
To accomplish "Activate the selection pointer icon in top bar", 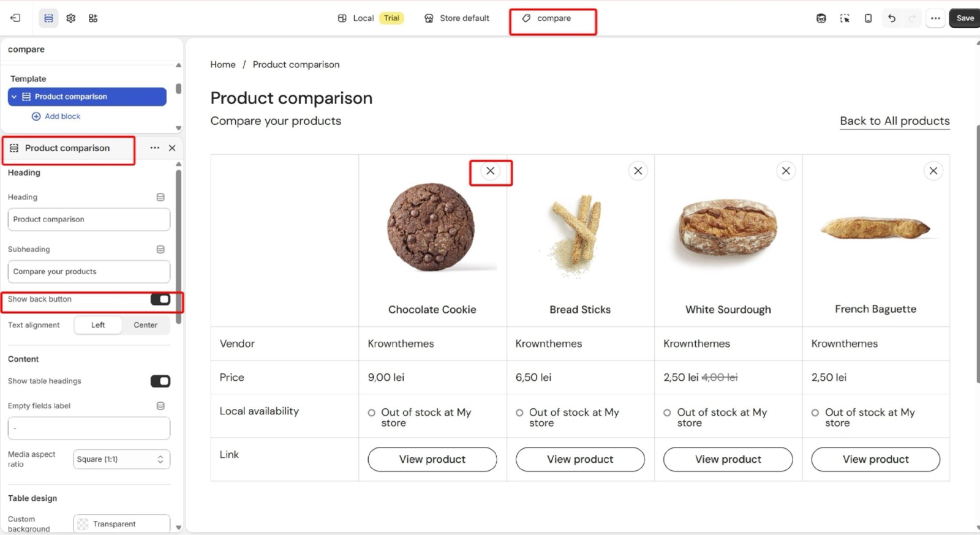I will 845,18.
